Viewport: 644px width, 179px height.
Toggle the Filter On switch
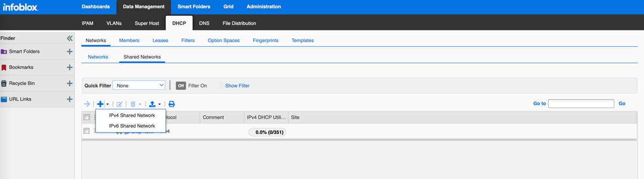(181, 86)
